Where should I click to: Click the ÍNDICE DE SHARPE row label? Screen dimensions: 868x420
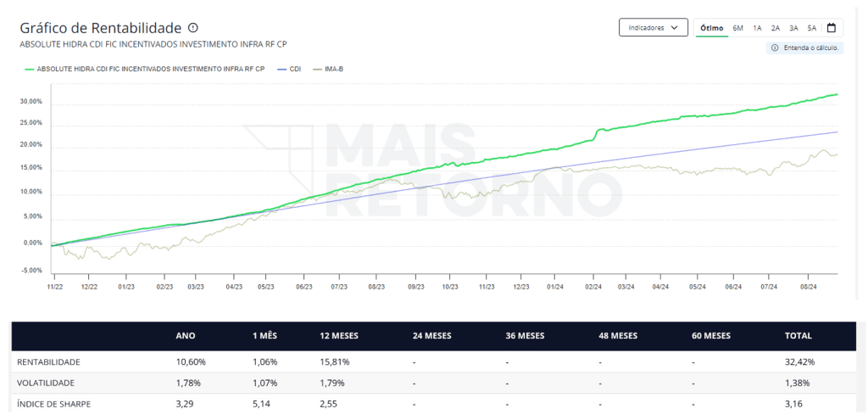click(x=53, y=404)
